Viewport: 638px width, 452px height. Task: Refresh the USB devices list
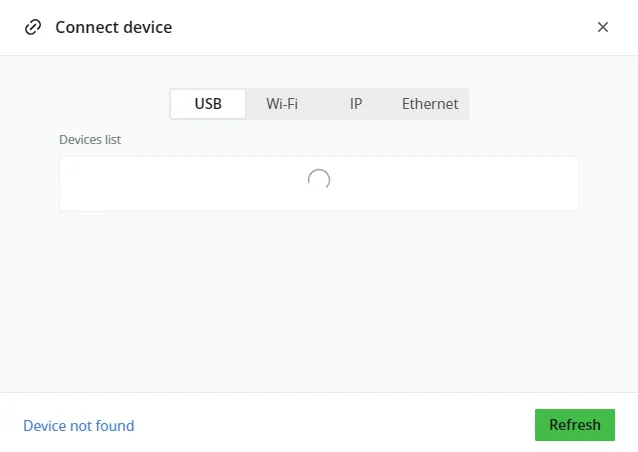coord(575,425)
